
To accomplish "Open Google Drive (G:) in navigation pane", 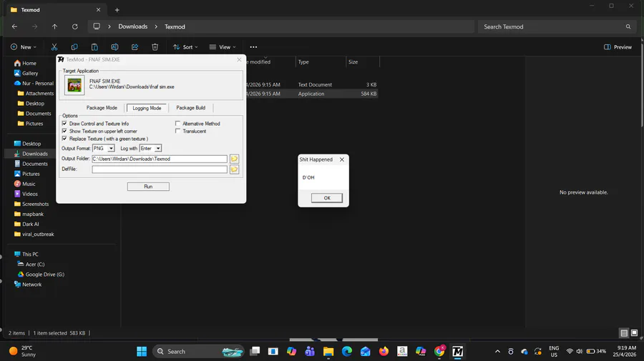I will pyautogui.click(x=45, y=275).
